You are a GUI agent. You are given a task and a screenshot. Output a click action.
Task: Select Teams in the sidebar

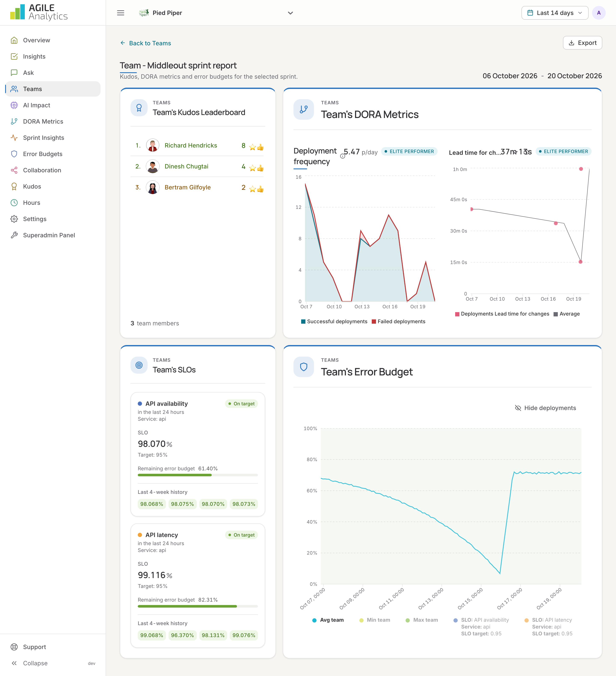coord(53,89)
